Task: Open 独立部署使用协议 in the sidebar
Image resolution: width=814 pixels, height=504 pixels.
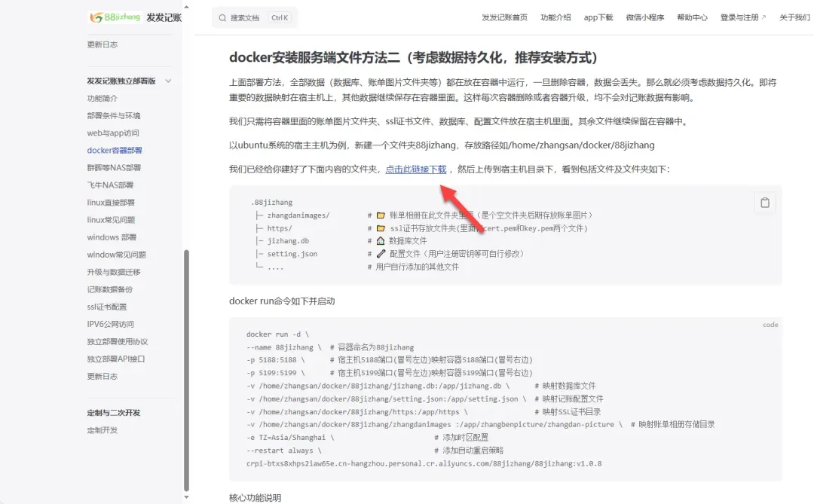Action: (118, 341)
